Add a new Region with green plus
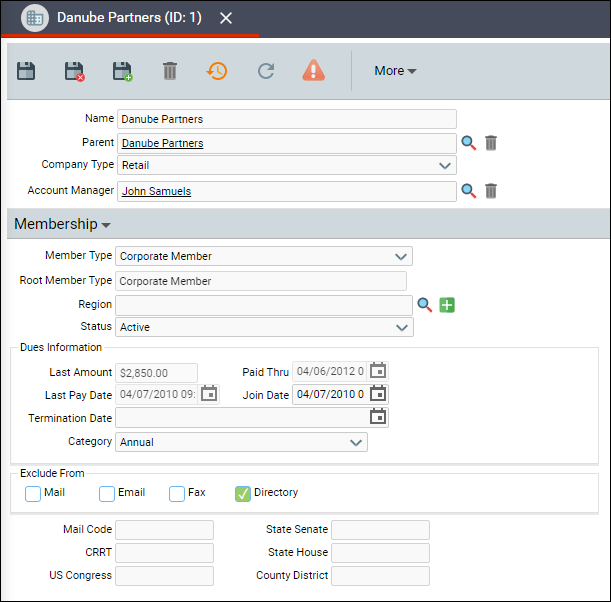 click(x=447, y=305)
